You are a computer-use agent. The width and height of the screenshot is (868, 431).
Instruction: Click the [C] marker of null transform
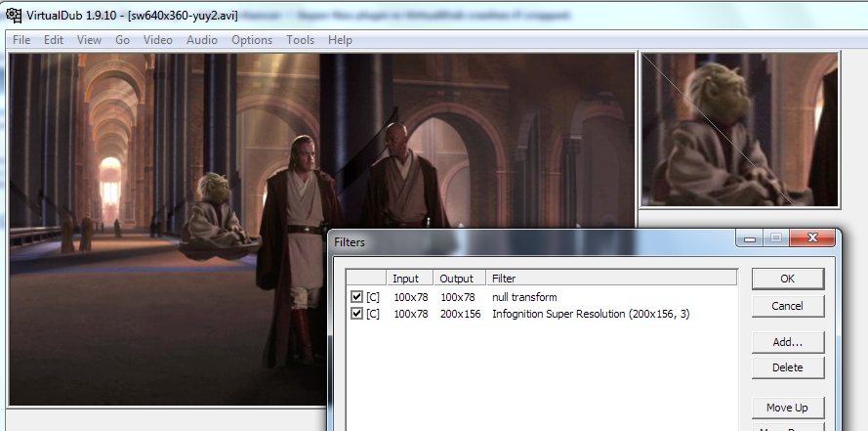pyautogui.click(x=373, y=297)
